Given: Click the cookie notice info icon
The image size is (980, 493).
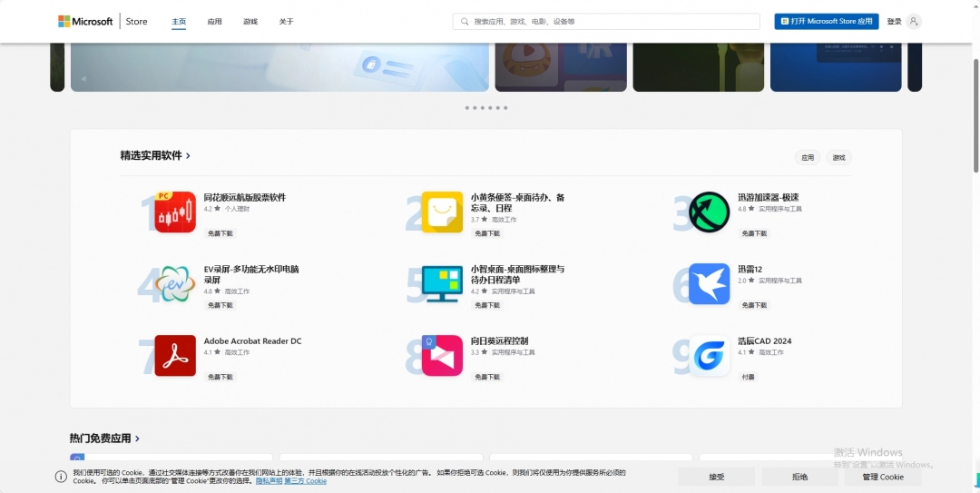Looking at the screenshot, I should point(61,477).
